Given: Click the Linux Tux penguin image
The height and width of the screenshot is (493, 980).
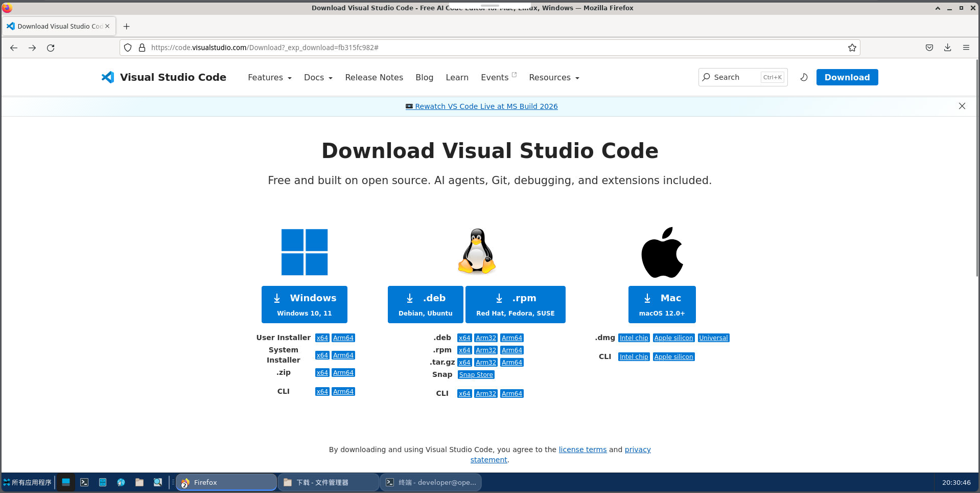Looking at the screenshot, I should click(477, 251).
